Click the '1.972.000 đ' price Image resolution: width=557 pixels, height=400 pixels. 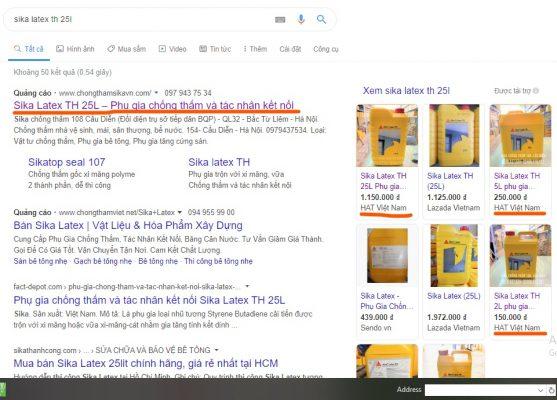click(447, 317)
